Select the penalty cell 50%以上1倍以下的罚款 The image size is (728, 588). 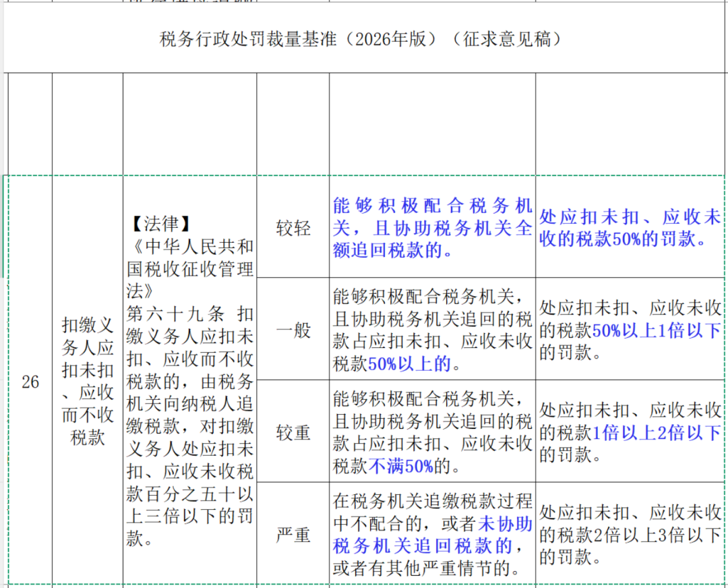click(630, 329)
